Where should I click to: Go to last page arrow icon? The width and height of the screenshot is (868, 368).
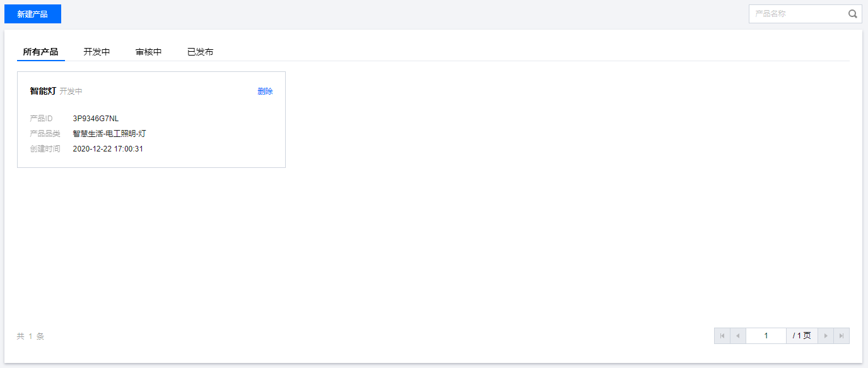point(842,336)
